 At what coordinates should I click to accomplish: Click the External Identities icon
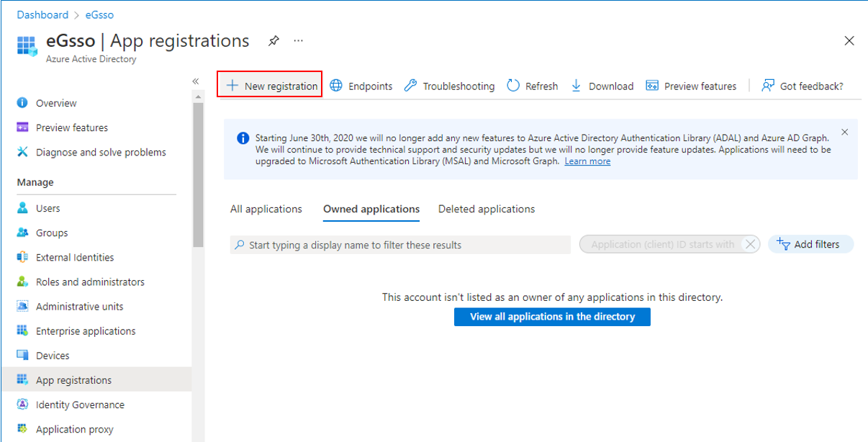22,257
